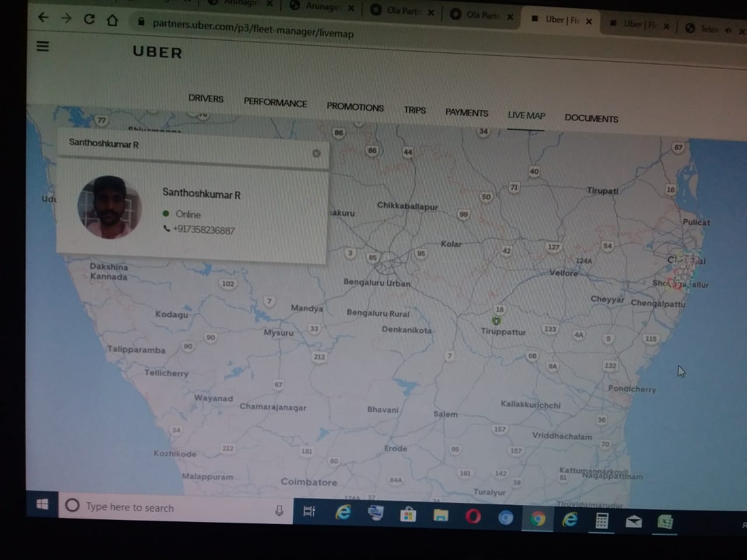Open the DOCUMENTS tab
Viewport: 747px width, 560px height.
tap(591, 118)
